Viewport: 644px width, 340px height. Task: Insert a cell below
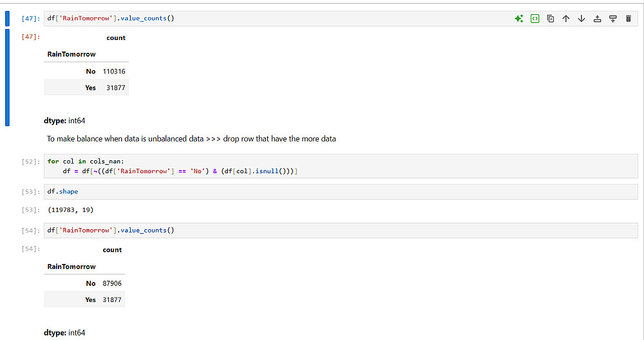pos(612,19)
